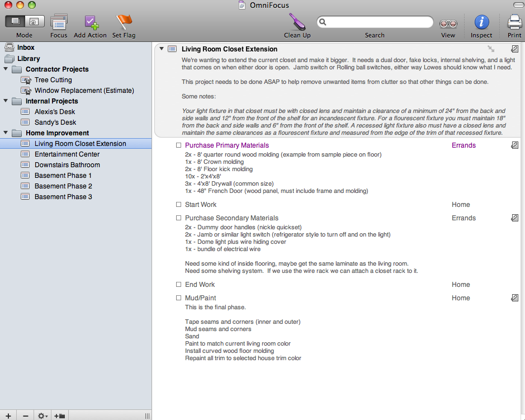Click the Living Room Closet Extension heading
This screenshot has height=420, width=525.
[229, 49]
